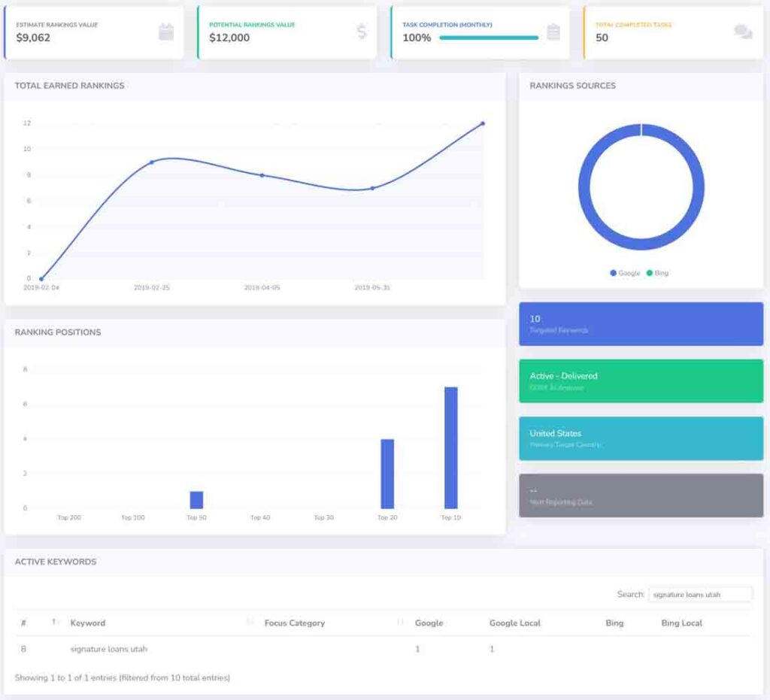Click the sort icon right of Keyword header
770x700 pixels.
(x=250, y=623)
